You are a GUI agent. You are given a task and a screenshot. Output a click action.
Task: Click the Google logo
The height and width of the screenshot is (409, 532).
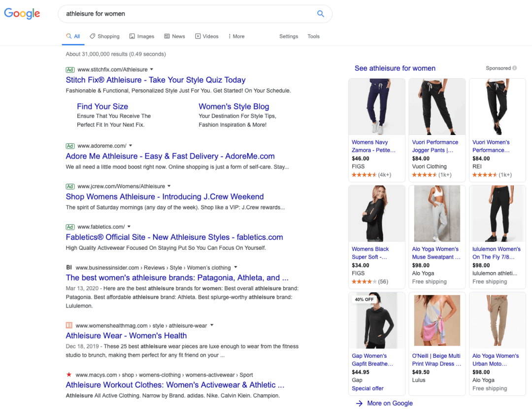coord(22,13)
